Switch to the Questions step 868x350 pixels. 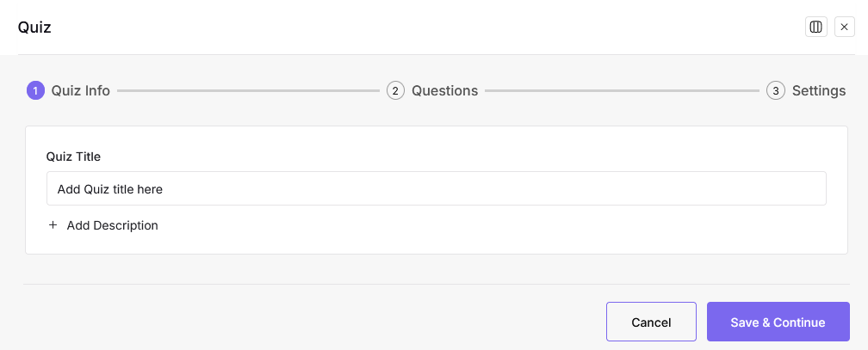(x=444, y=90)
